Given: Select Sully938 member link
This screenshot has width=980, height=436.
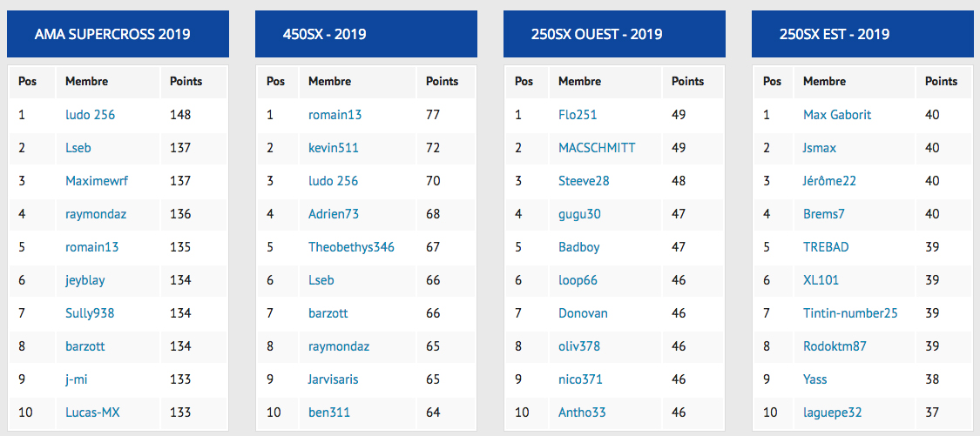Looking at the screenshot, I should pyautogui.click(x=90, y=313).
